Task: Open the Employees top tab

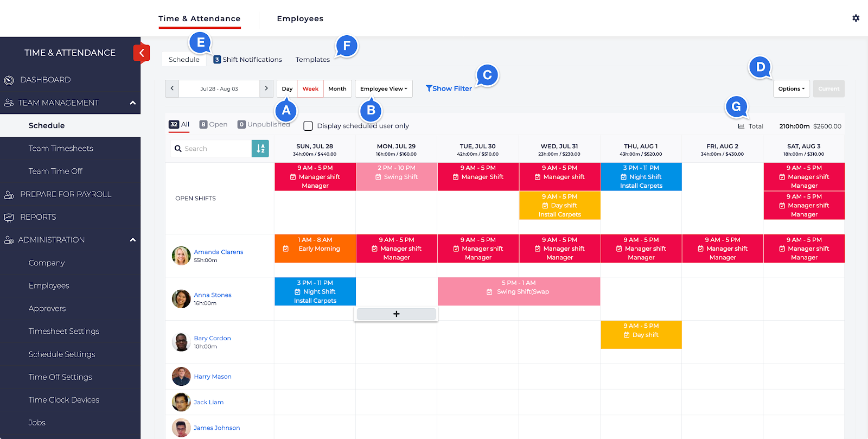Action: tap(300, 18)
